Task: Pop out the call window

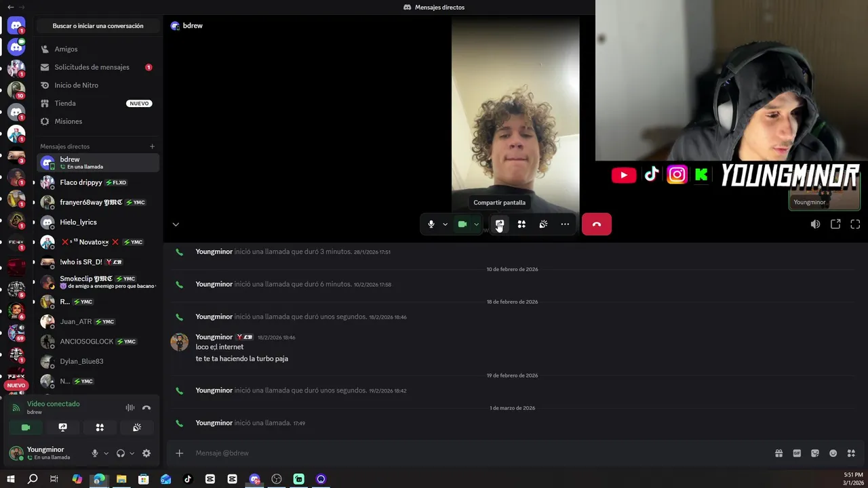Action: coord(835,224)
